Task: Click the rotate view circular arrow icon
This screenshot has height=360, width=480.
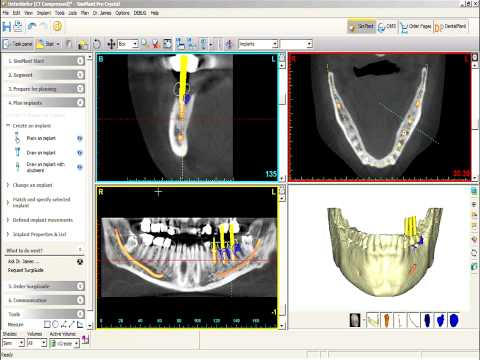Action: coord(97,44)
